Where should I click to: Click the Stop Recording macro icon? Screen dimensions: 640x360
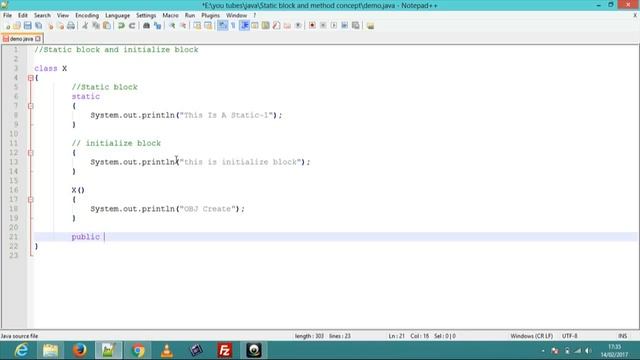[323, 26]
